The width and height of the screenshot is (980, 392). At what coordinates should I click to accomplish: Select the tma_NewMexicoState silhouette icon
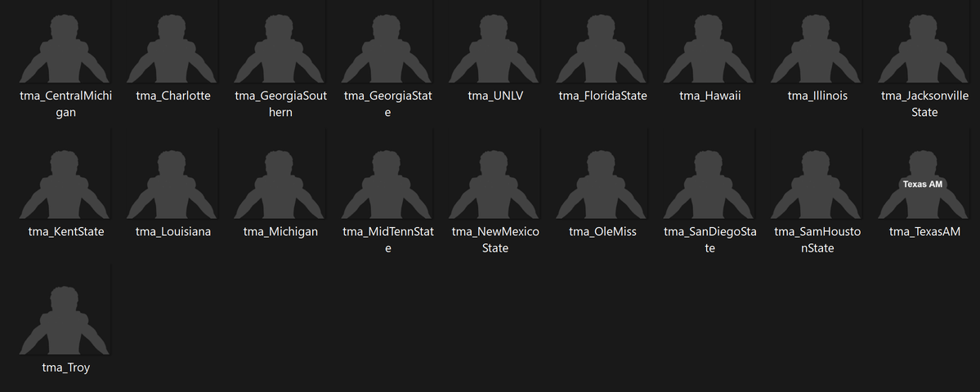tap(495, 185)
